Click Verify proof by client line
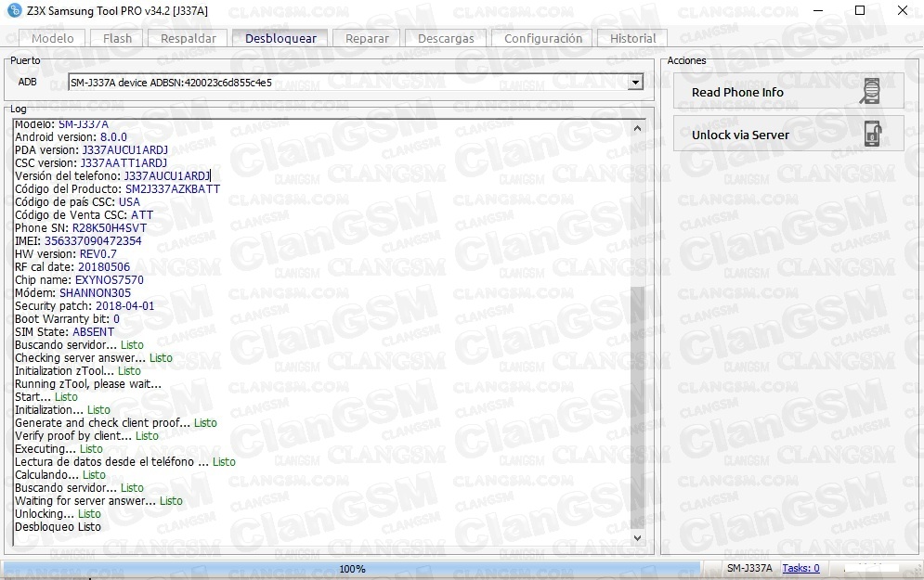Viewport: 924px width, 580px height. point(86,436)
